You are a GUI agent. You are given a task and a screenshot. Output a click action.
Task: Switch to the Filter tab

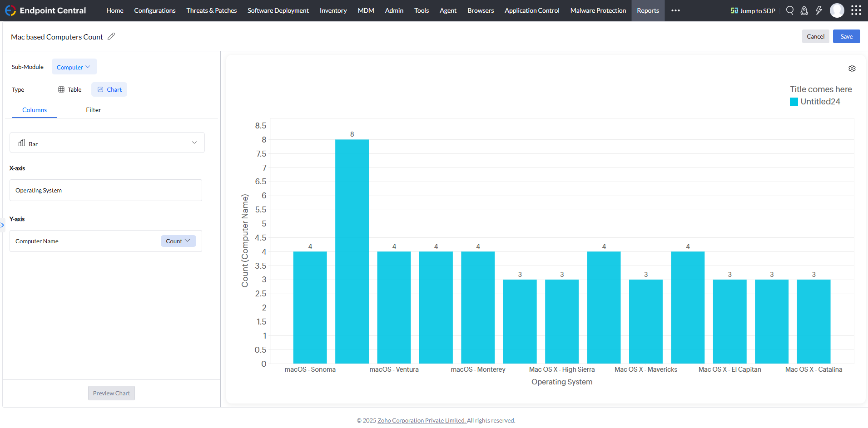[x=93, y=110]
